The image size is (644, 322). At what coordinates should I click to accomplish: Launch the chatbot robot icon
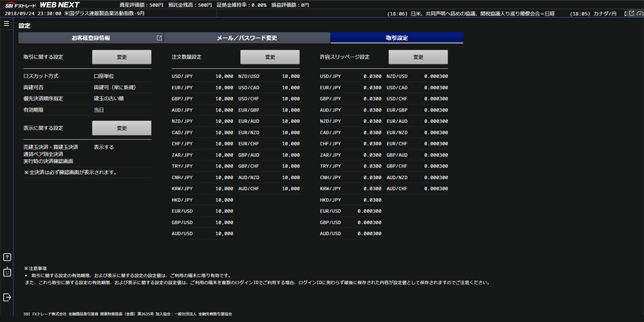tap(6, 272)
